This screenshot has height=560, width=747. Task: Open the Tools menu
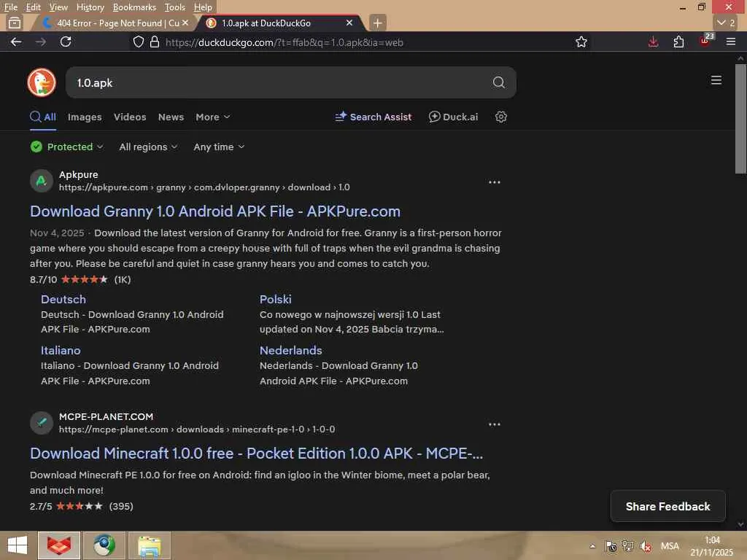tap(175, 7)
